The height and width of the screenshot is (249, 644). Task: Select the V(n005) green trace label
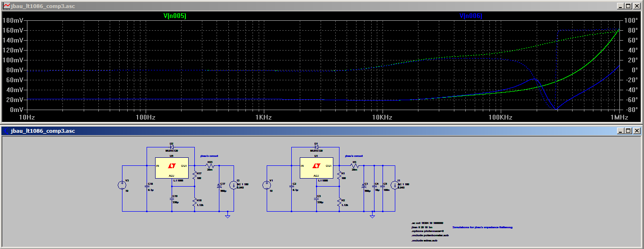pos(175,16)
